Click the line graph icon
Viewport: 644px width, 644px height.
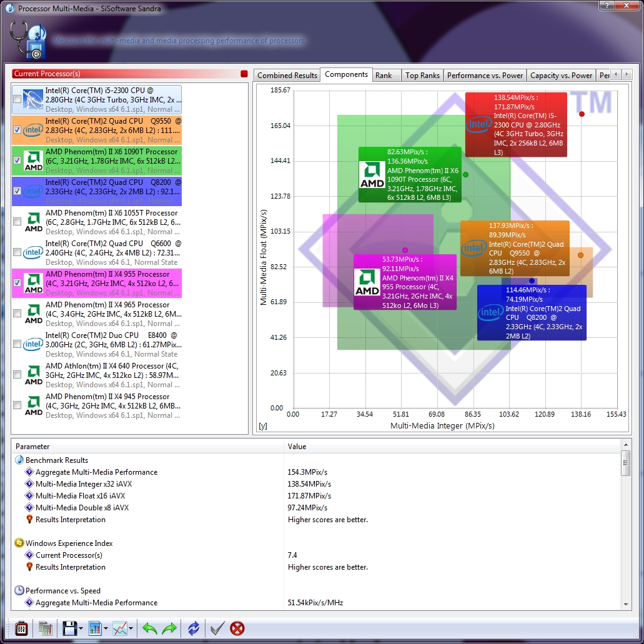120,628
